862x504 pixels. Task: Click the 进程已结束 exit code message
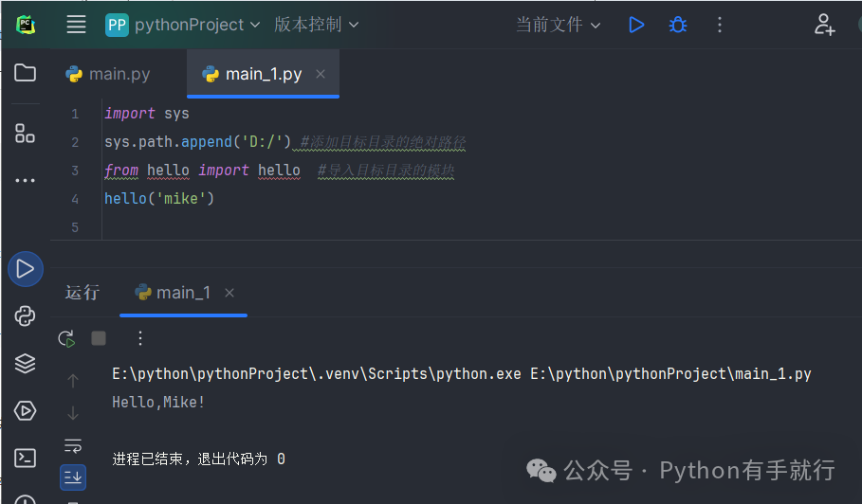(x=198, y=459)
